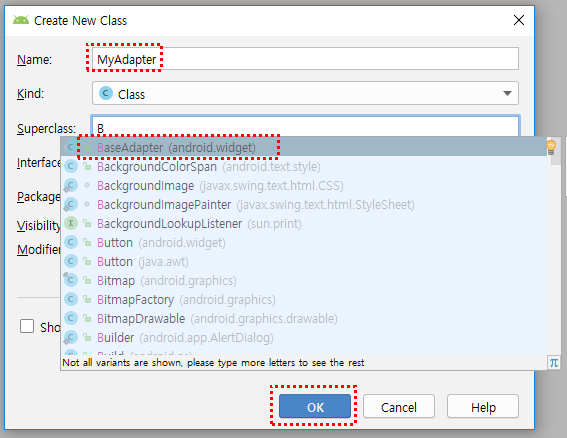Select BackgroundImagePainter suggestion

click(x=304, y=205)
